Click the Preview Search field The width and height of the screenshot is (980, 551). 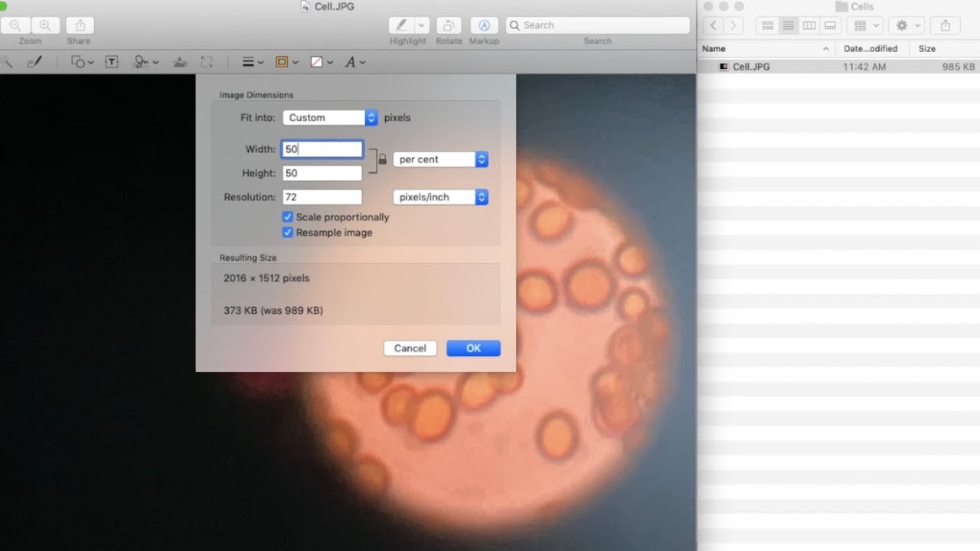click(x=598, y=25)
